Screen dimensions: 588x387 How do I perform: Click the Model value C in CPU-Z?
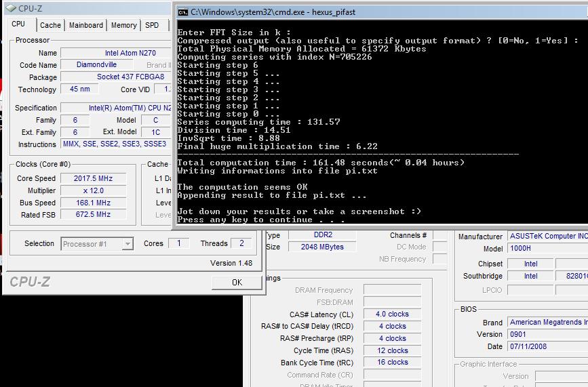(155, 120)
